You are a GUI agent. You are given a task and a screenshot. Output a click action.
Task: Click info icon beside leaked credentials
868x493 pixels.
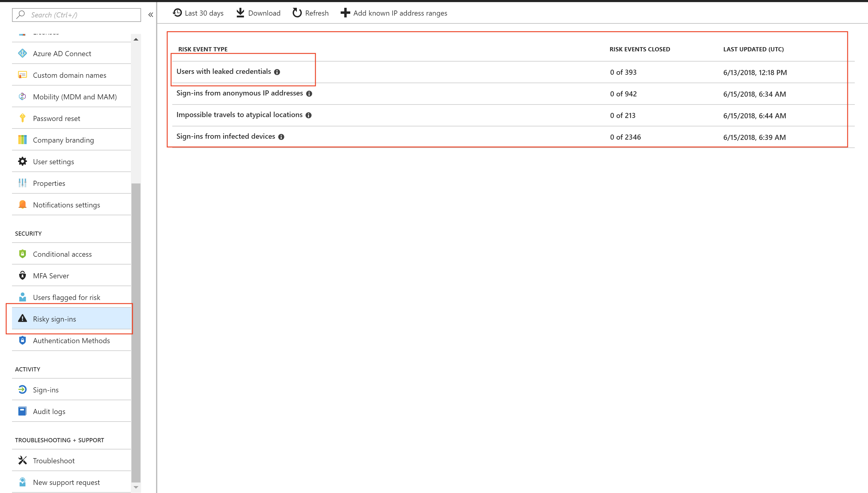tap(277, 72)
